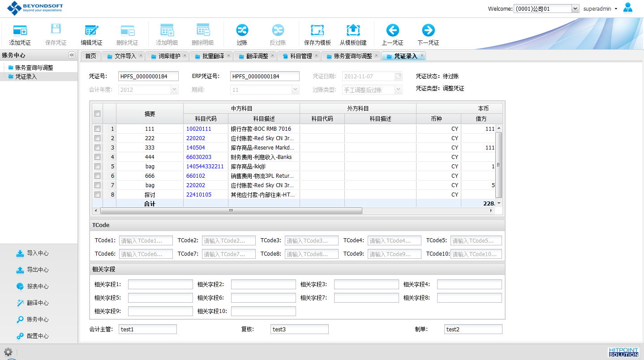Click the settings gear icon at bottom left
Viewport: 644px width, 360px height.
(8, 352)
